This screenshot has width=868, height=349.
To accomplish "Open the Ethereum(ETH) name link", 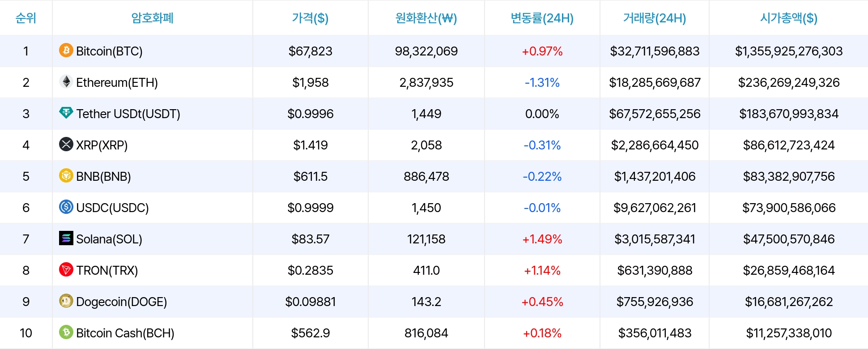I will click(117, 82).
